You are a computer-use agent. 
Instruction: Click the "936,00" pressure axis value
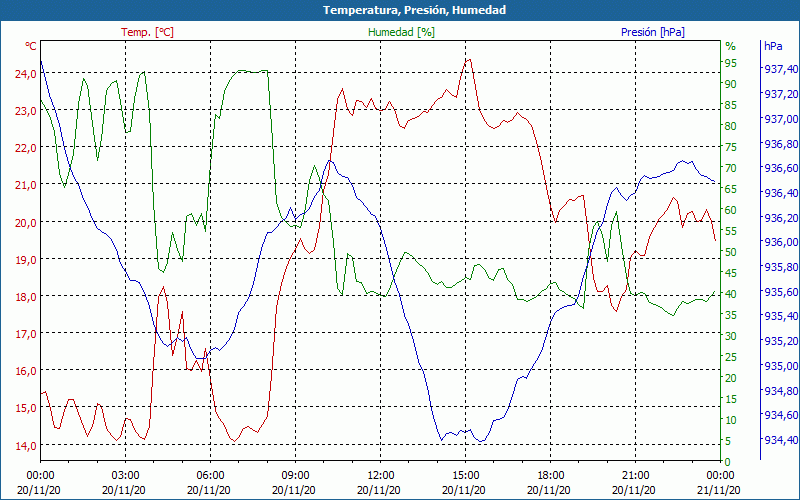[x=781, y=242]
